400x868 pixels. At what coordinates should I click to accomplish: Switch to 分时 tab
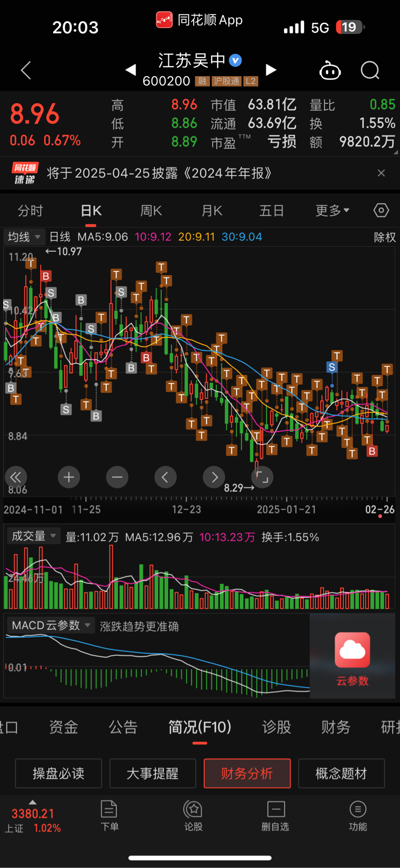(30, 211)
